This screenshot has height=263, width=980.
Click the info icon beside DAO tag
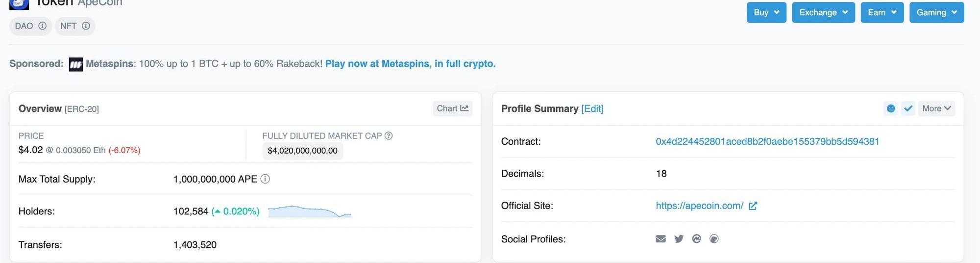click(43, 26)
